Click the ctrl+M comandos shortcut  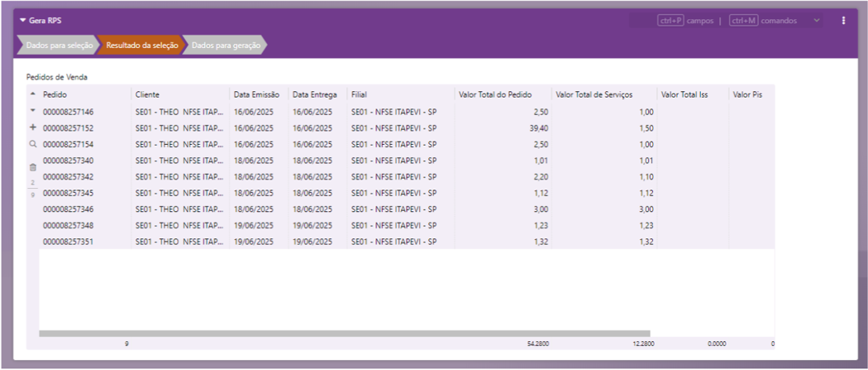(763, 21)
